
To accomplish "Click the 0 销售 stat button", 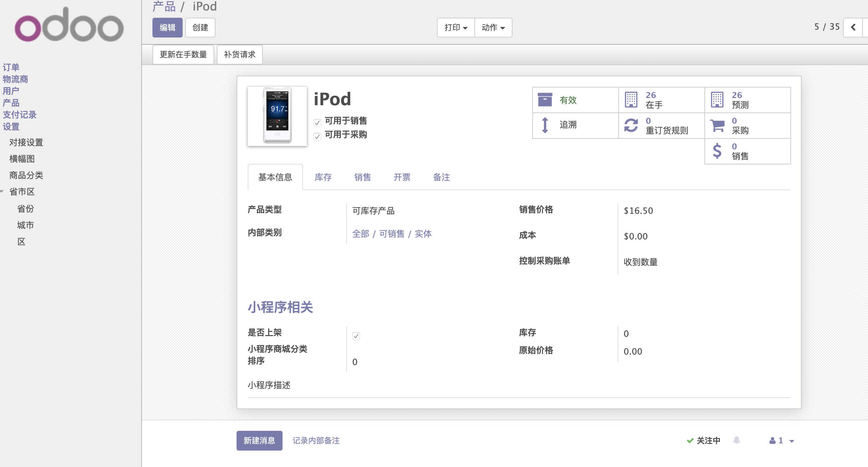I will (748, 151).
